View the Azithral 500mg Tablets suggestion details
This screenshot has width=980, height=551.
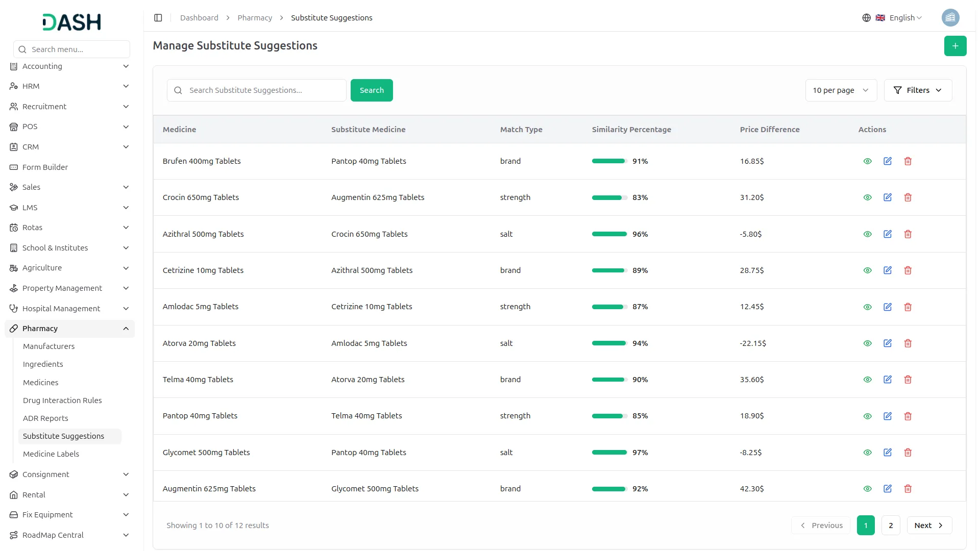pyautogui.click(x=867, y=234)
